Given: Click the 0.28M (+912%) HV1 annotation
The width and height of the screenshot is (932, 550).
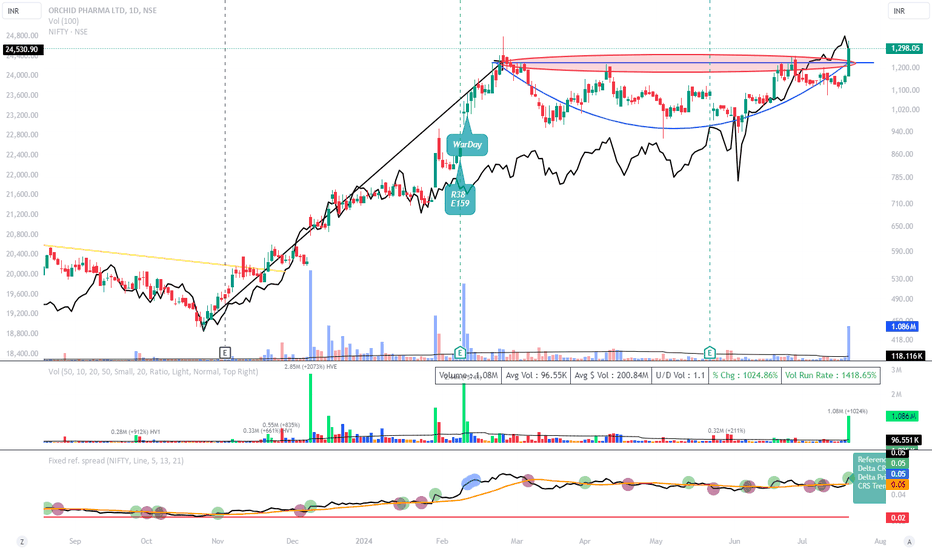Looking at the screenshot, I should click(136, 432).
